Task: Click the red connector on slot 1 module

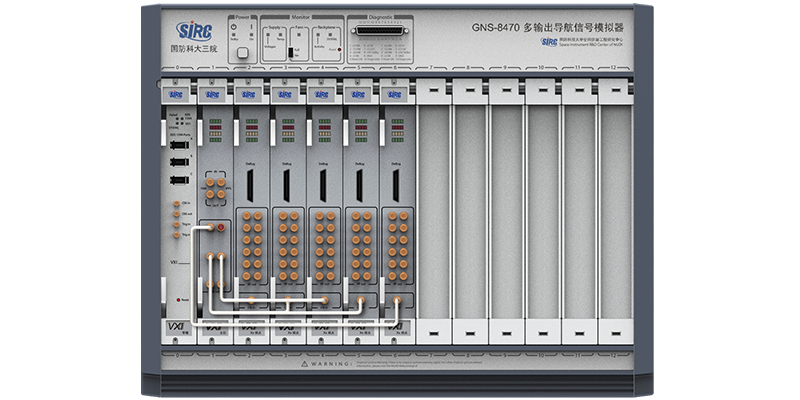Action: pos(222,229)
